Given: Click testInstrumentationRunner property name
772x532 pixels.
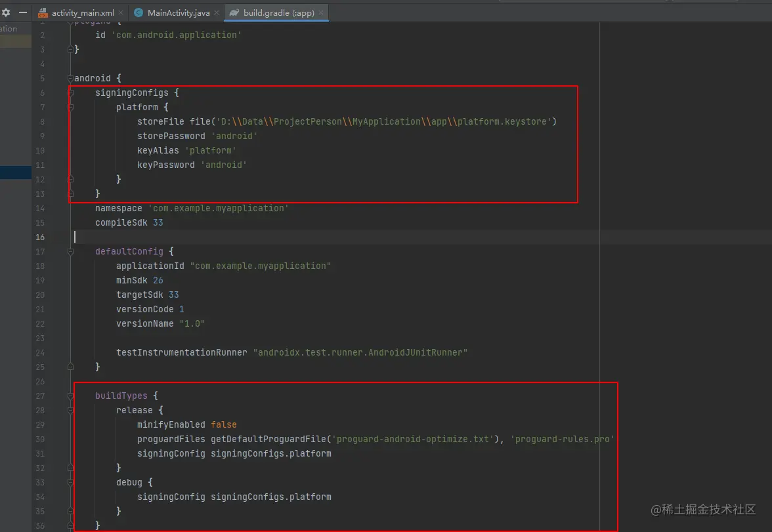Looking at the screenshot, I should [x=181, y=352].
